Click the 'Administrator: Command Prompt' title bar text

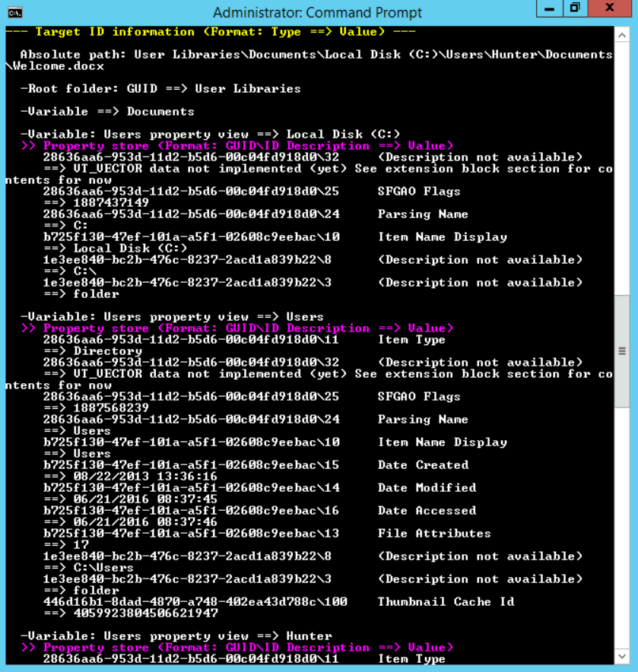point(317,13)
